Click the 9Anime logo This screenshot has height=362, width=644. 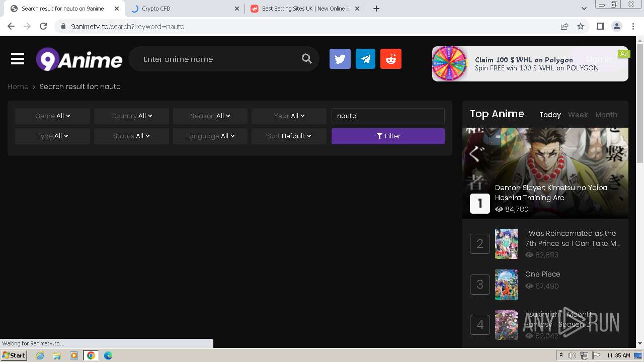(79, 59)
